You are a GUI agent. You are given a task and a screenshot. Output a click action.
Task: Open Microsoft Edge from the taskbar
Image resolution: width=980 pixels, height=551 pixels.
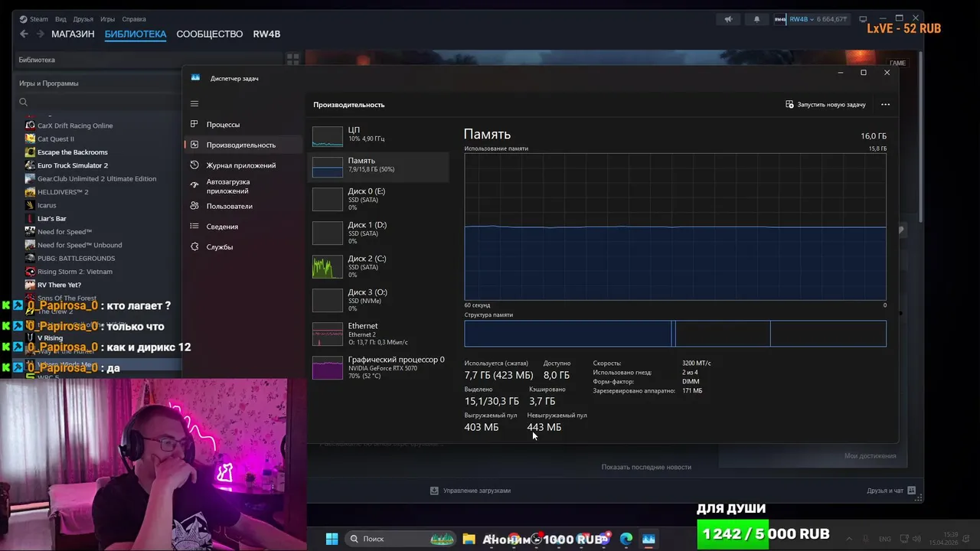626,539
